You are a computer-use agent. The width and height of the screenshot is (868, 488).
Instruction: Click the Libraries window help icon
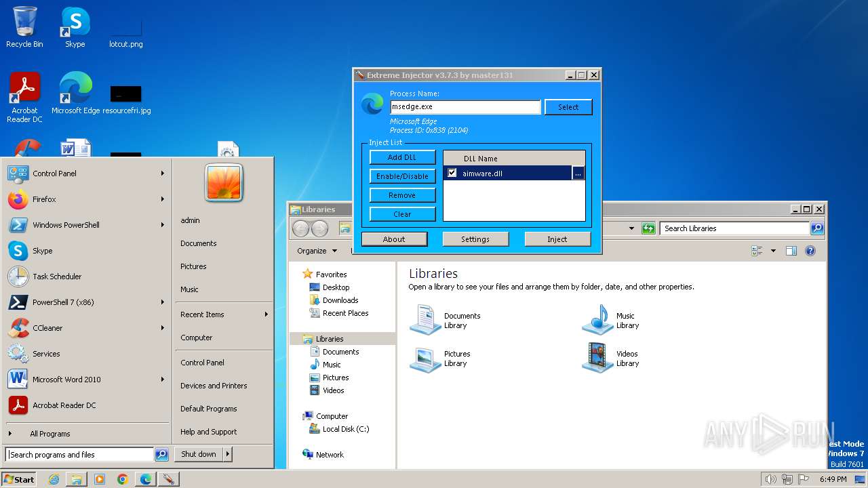810,251
